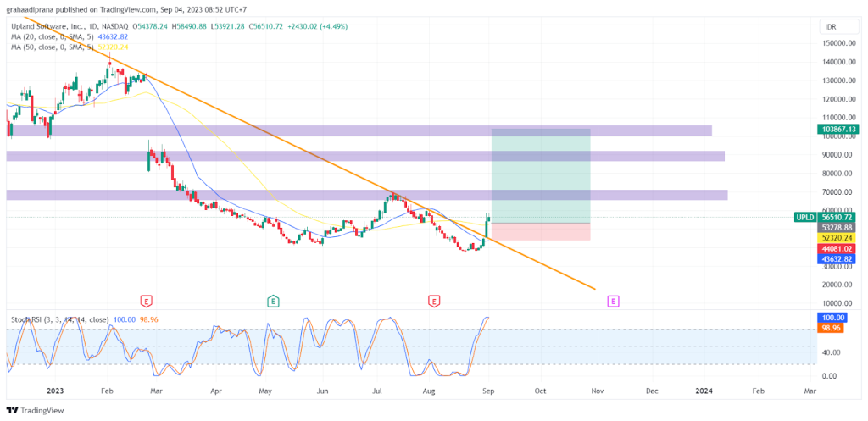The image size is (868, 421).
Task: Click the red 44081.02 stop price label
Action: click(837, 248)
